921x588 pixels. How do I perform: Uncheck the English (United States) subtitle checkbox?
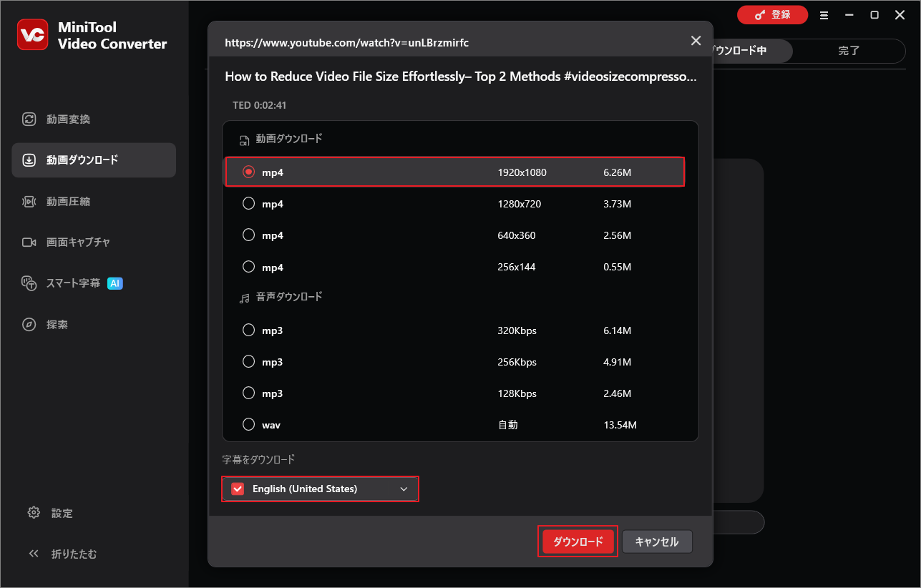point(237,489)
